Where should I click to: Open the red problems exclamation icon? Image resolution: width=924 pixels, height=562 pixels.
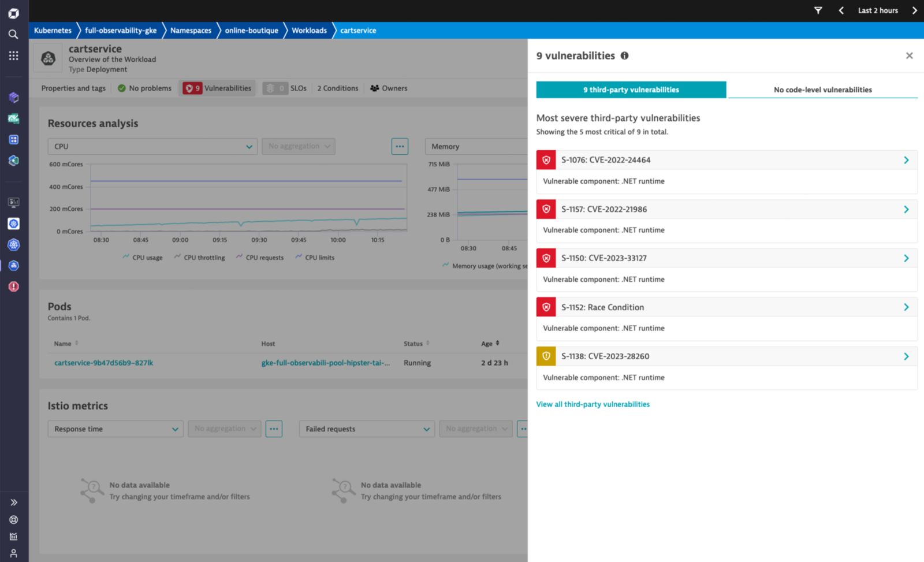[x=13, y=286]
